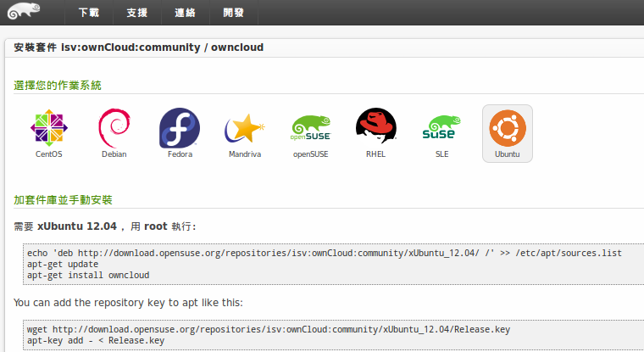Screen dimensions: 644x352
Task: Click the 'xUbuntu 12.04' requirement text
Action: click(77, 226)
